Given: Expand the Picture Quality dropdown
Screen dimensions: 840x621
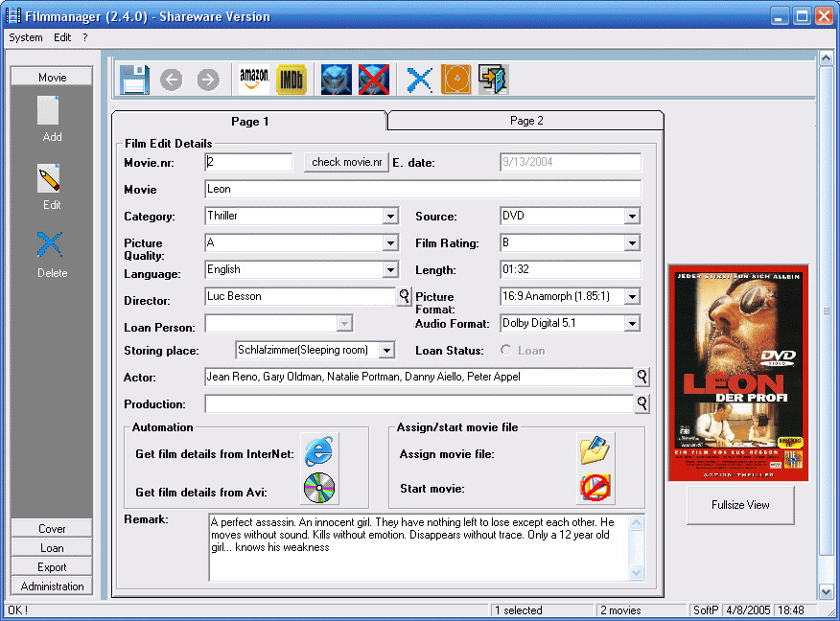Looking at the screenshot, I should point(390,243).
